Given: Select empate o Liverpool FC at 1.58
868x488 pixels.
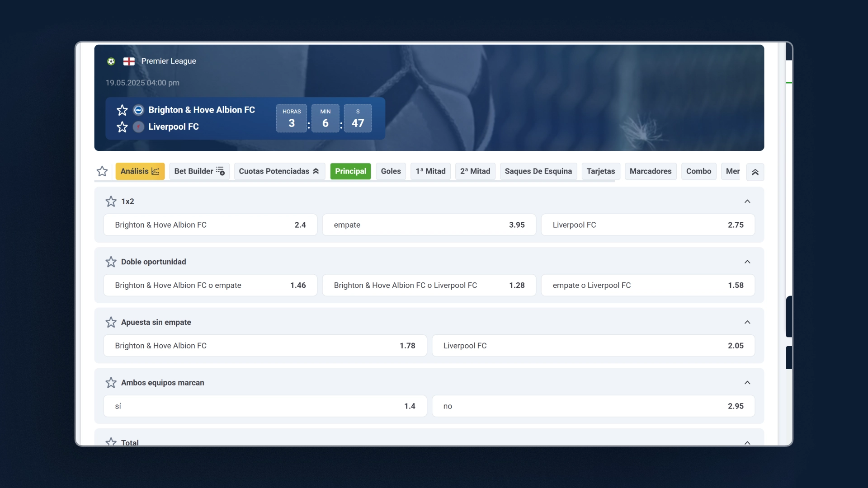Looking at the screenshot, I should coord(648,286).
